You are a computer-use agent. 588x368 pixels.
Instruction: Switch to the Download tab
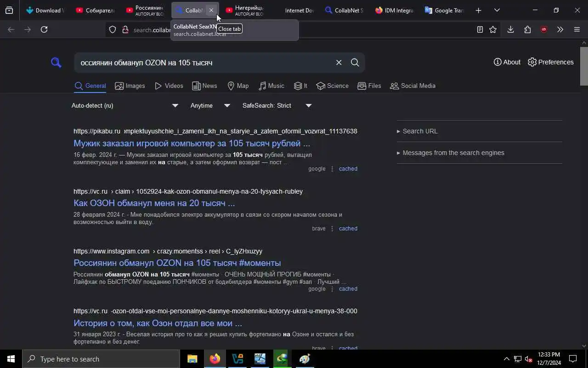click(x=45, y=10)
